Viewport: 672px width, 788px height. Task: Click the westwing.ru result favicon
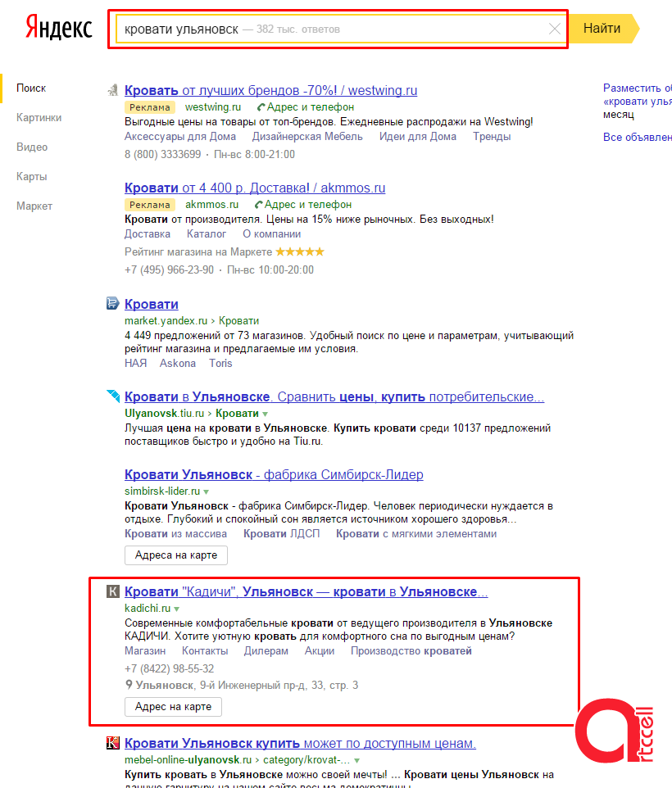click(112, 90)
